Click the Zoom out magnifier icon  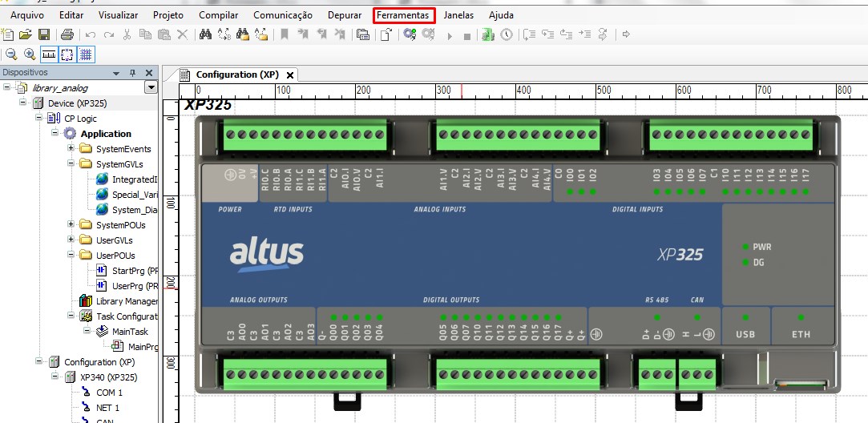(11, 54)
